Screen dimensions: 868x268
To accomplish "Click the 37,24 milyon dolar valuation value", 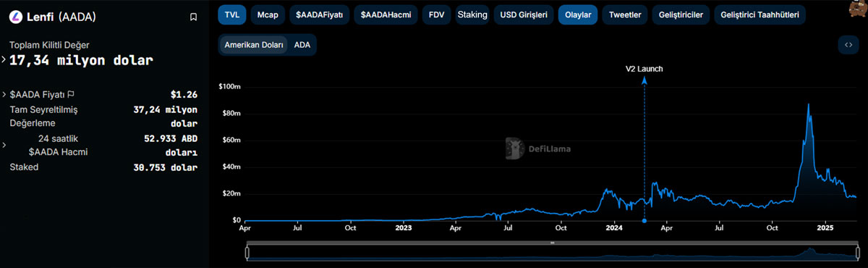I will (165, 117).
